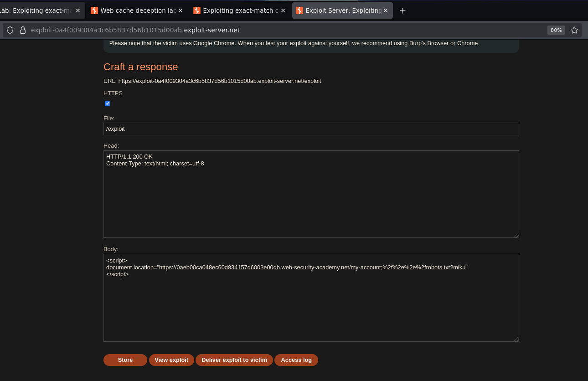Click View exploit button

click(x=171, y=360)
